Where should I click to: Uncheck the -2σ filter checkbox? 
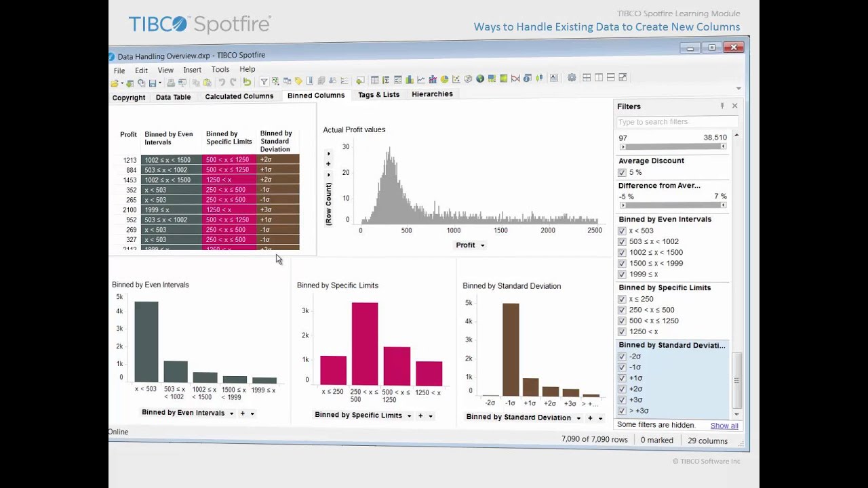pos(622,357)
